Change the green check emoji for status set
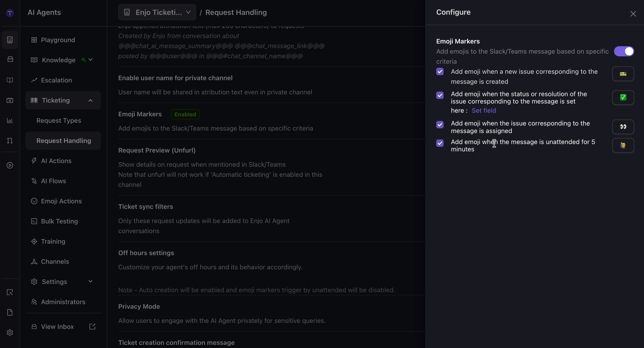Screen dimensions: 644x348 (623, 97)
